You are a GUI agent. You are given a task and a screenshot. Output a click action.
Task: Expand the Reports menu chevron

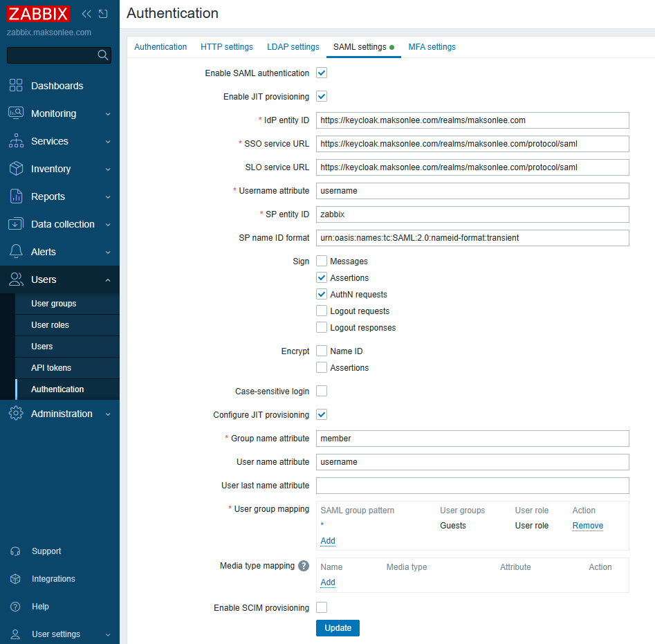108,196
